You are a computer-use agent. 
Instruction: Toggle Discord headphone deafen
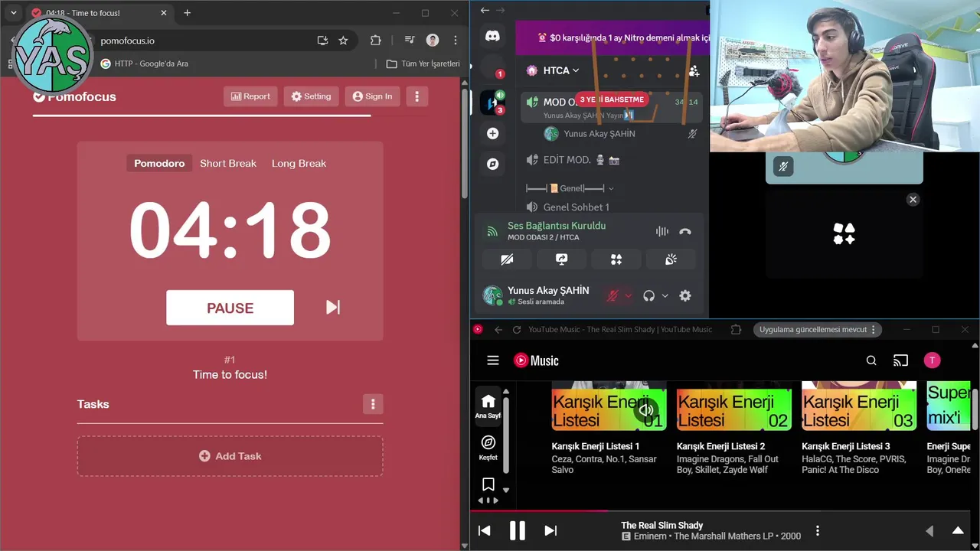point(649,296)
